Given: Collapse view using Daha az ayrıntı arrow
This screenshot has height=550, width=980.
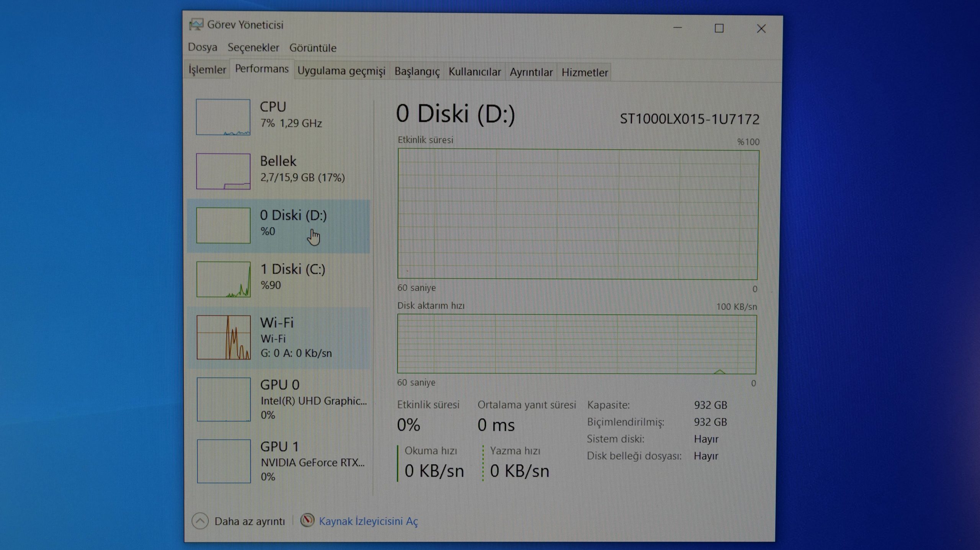Looking at the screenshot, I should pos(200,521).
